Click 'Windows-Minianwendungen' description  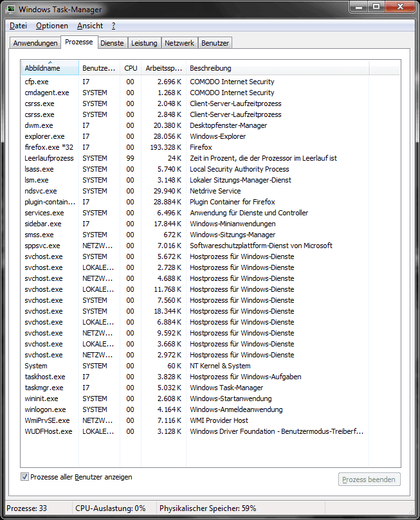[233, 224]
